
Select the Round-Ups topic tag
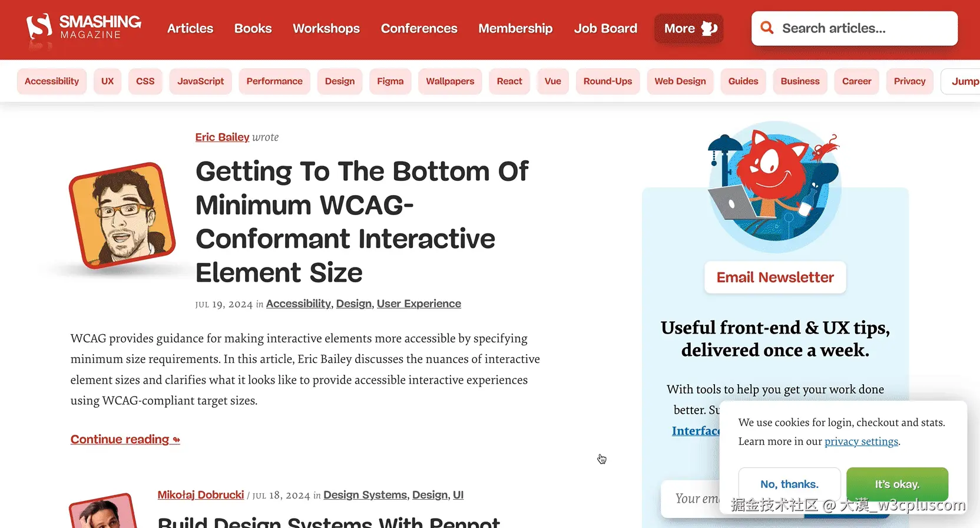608,81
